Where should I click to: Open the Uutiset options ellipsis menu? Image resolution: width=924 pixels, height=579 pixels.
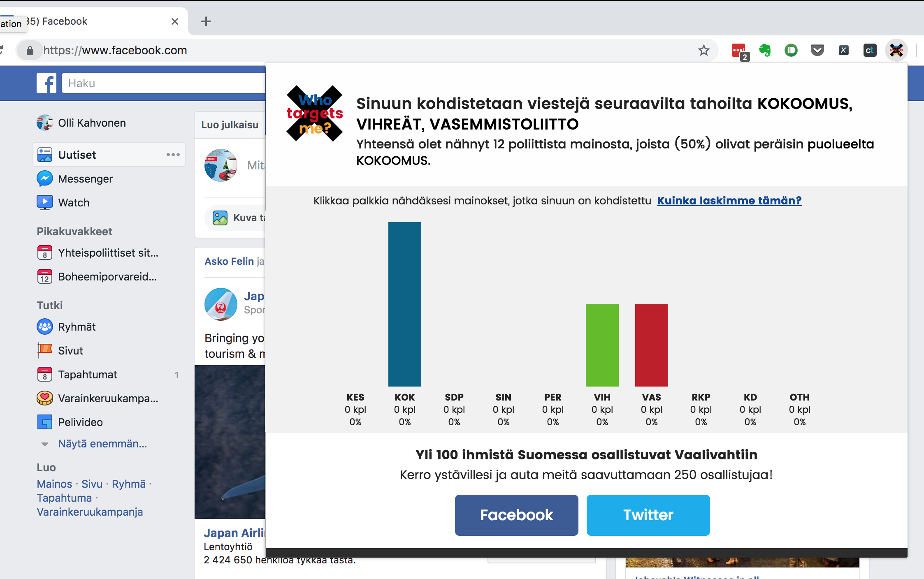[x=173, y=155]
